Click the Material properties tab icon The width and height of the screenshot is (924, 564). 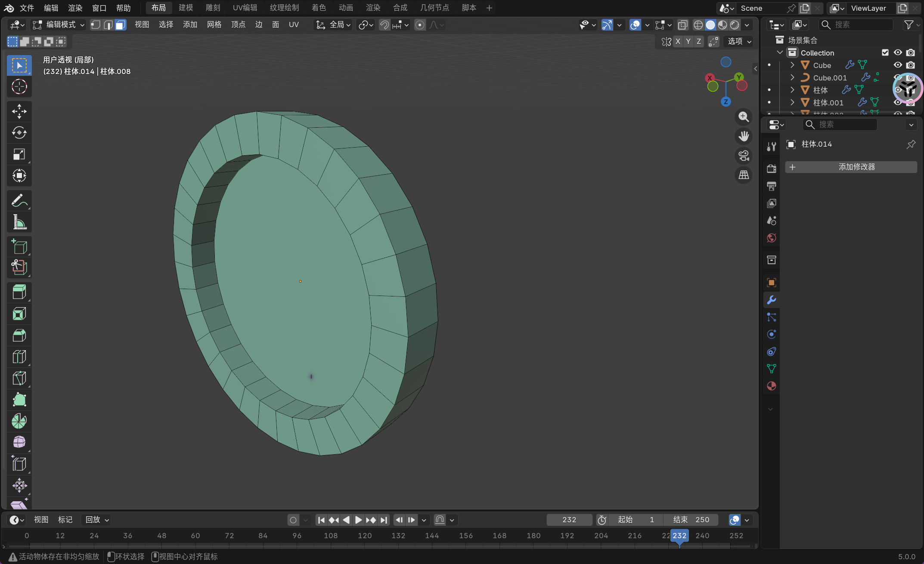click(771, 386)
